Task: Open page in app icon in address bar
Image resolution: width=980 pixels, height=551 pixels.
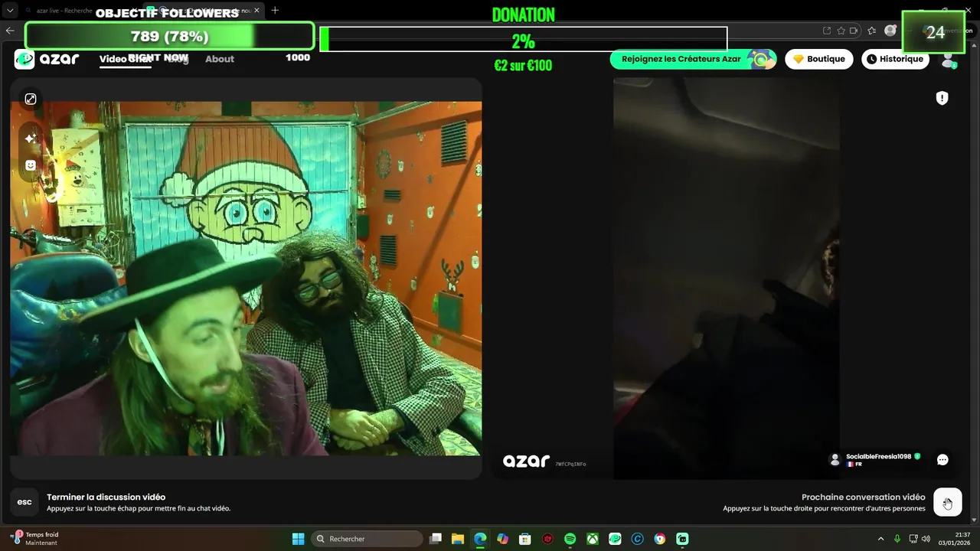Action: click(x=827, y=31)
